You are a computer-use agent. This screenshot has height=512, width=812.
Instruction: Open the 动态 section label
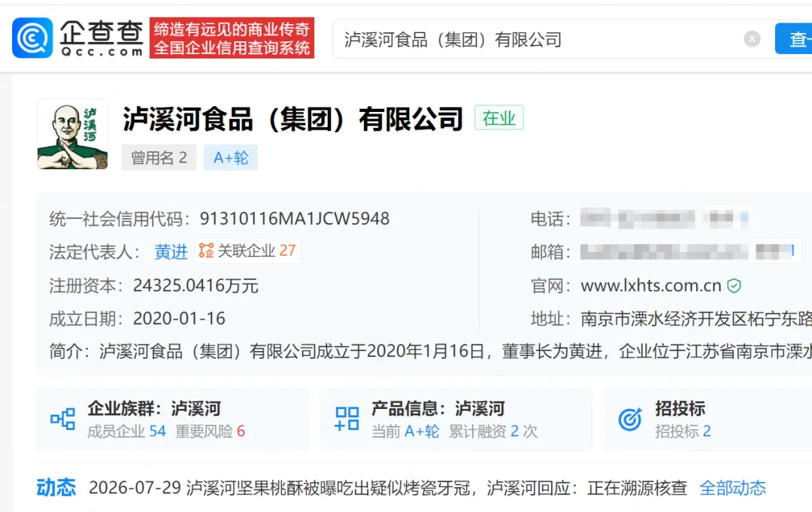(56, 488)
